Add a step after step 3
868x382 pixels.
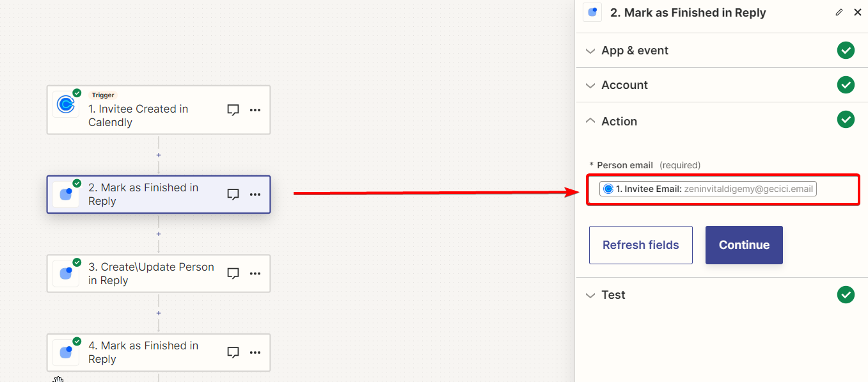159,313
